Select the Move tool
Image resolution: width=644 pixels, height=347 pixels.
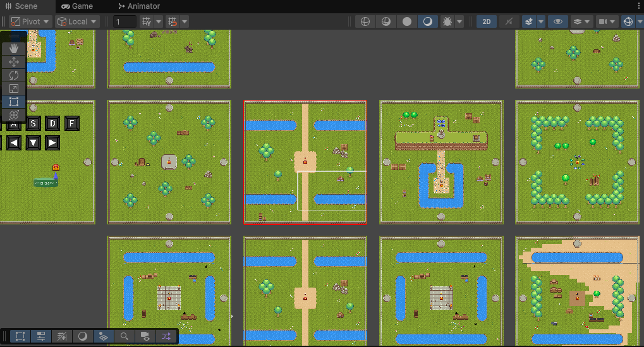click(x=14, y=62)
